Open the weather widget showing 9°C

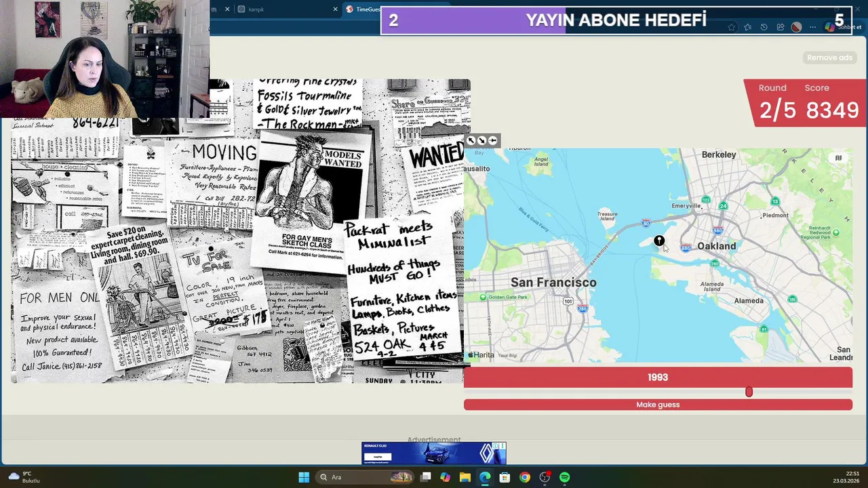click(24, 477)
